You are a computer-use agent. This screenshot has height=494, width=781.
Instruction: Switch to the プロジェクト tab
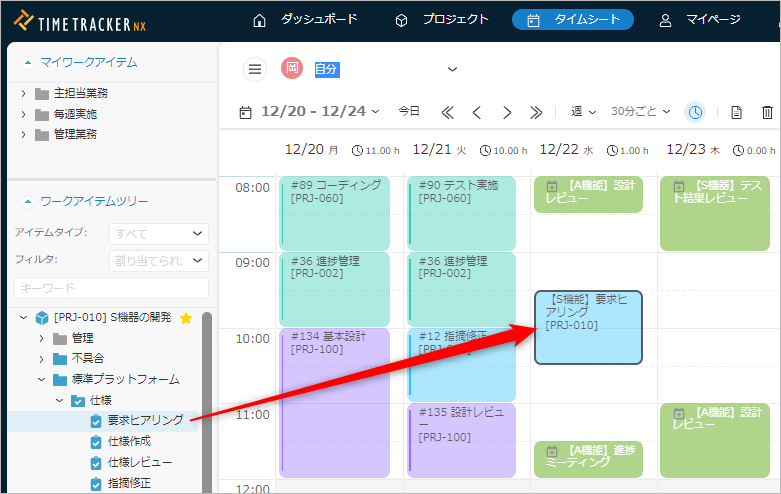pos(442,19)
